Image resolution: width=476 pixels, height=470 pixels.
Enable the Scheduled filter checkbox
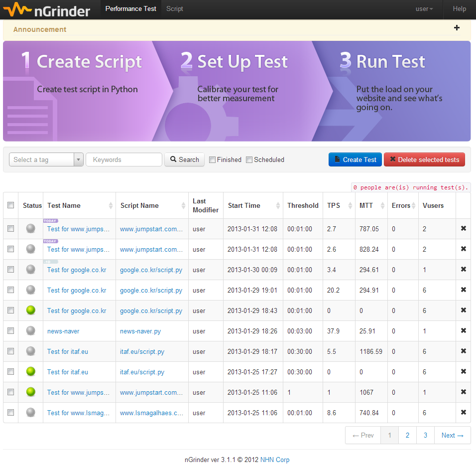pos(249,159)
